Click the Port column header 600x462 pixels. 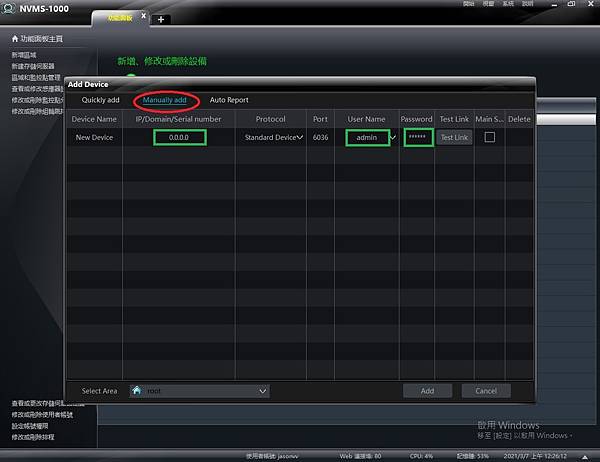pyautogui.click(x=320, y=119)
